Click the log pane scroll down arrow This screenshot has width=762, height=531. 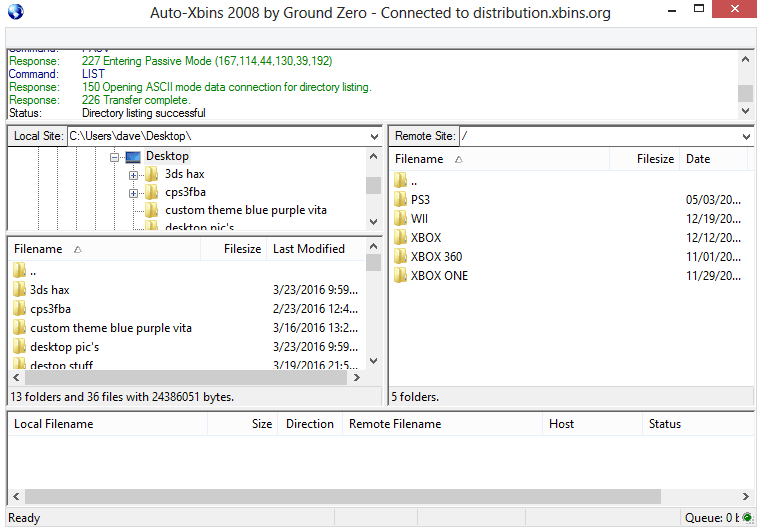745,111
